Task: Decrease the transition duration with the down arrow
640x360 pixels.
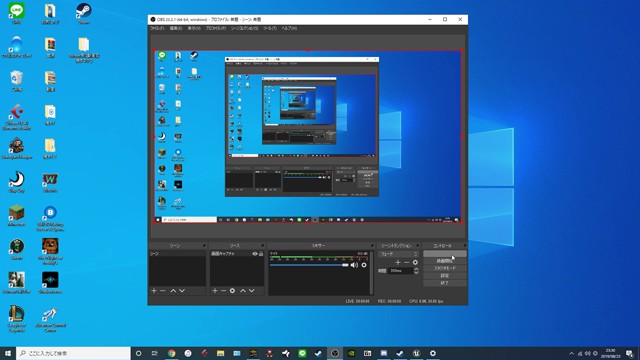Action: [x=416, y=272]
